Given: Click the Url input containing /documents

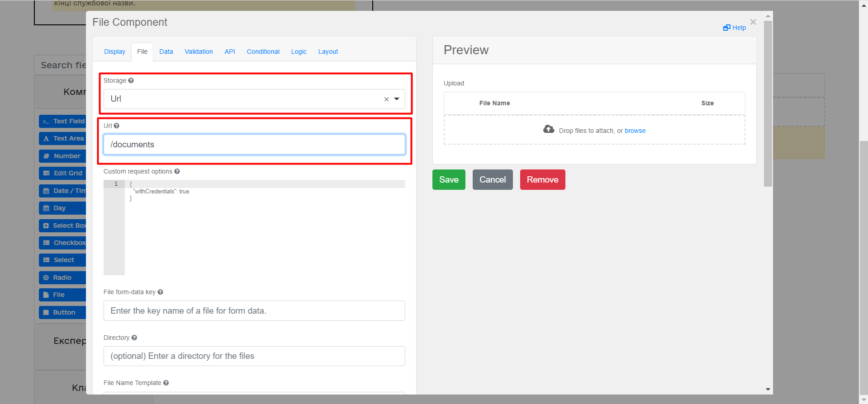Looking at the screenshot, I should pos(254,145).
